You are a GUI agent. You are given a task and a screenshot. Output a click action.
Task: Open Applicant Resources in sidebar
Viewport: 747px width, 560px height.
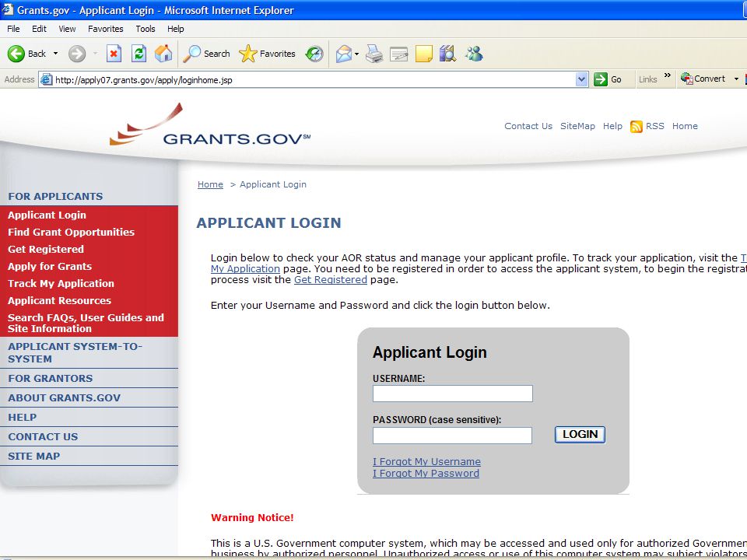pyautogui.click(x=60, y=301)
